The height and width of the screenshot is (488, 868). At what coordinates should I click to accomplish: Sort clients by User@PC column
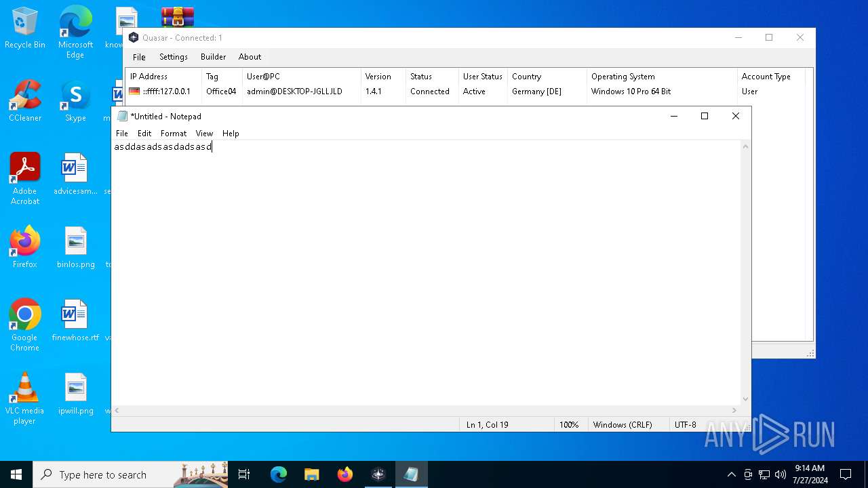(301, 77)
